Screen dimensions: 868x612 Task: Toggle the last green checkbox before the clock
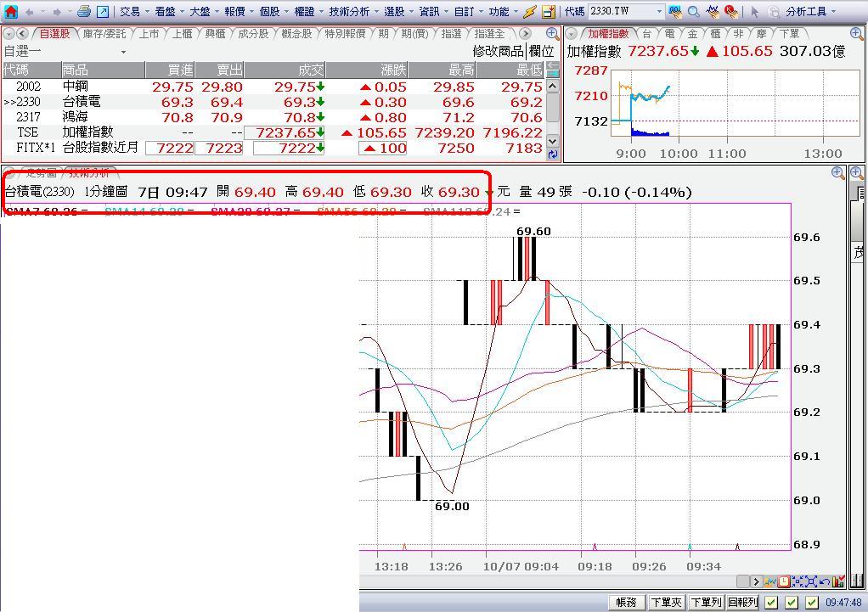point(812,602)
